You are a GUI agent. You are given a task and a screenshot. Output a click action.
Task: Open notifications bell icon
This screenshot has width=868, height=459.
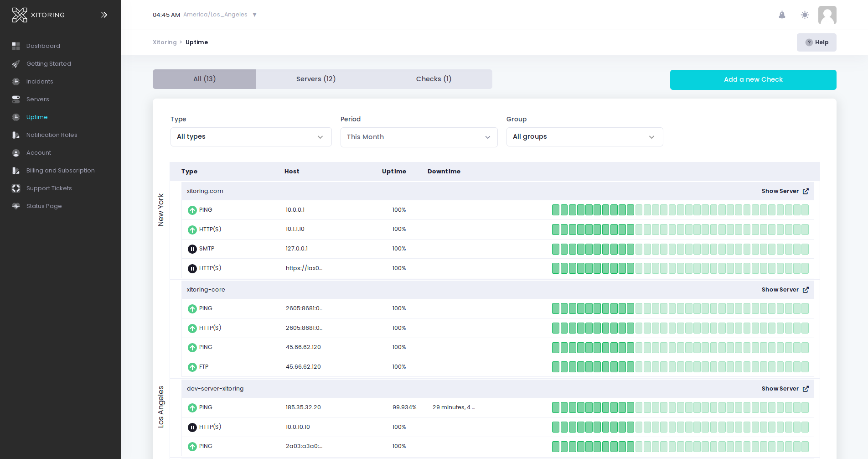(782, 15)
